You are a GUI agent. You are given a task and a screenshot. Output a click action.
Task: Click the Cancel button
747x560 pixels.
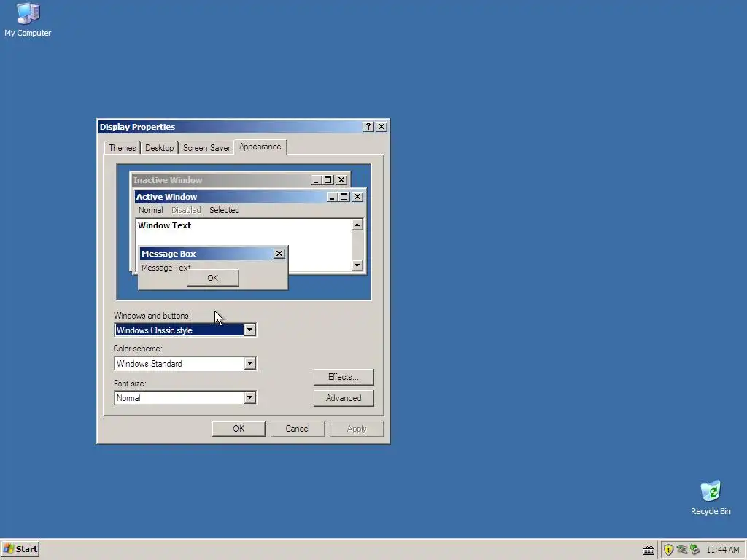(x=298, y=429)
